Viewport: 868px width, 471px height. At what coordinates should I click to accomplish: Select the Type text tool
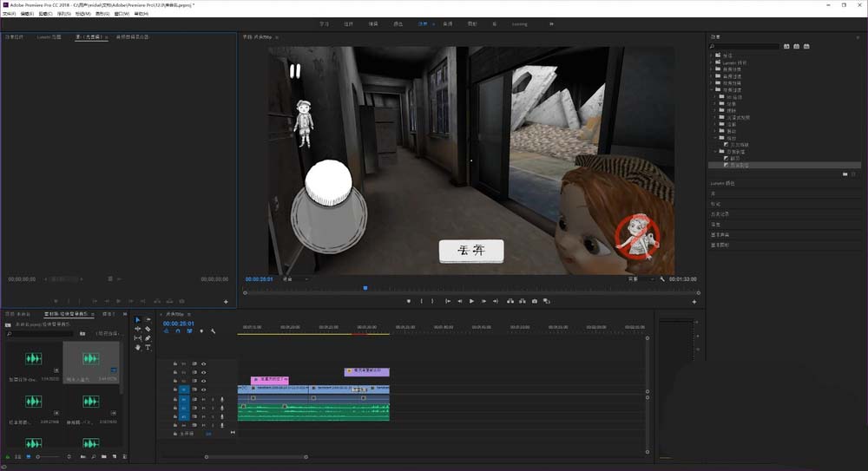[148, 347]
